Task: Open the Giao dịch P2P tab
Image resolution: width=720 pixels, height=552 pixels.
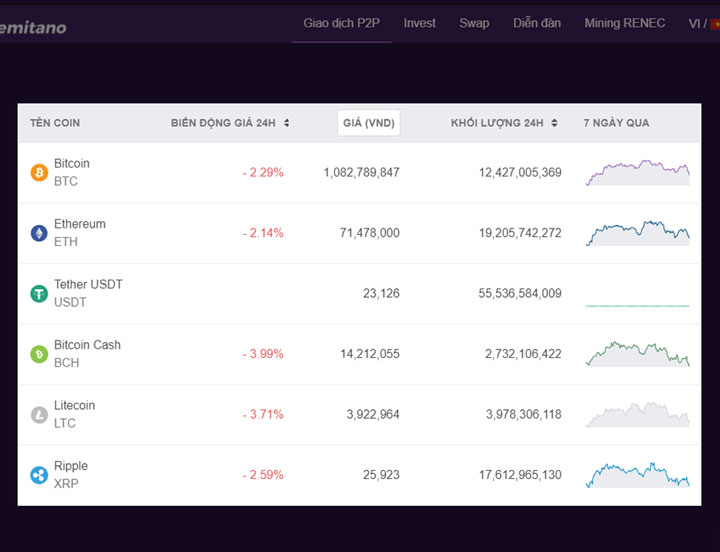Action: pos(342,23)
